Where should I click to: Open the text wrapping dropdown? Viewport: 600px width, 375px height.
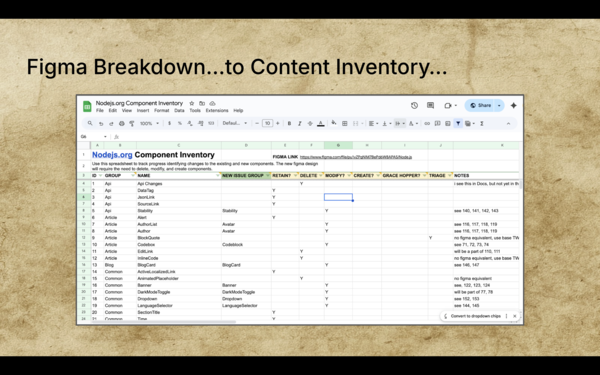pos(400,124)
